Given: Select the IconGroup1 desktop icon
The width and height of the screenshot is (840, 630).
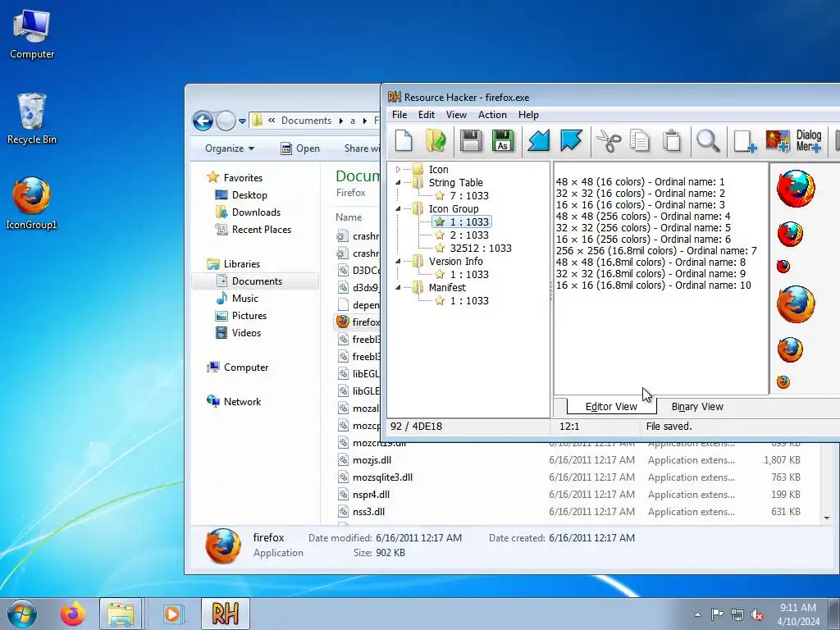Looking at the screenshot, I should 32,203.
